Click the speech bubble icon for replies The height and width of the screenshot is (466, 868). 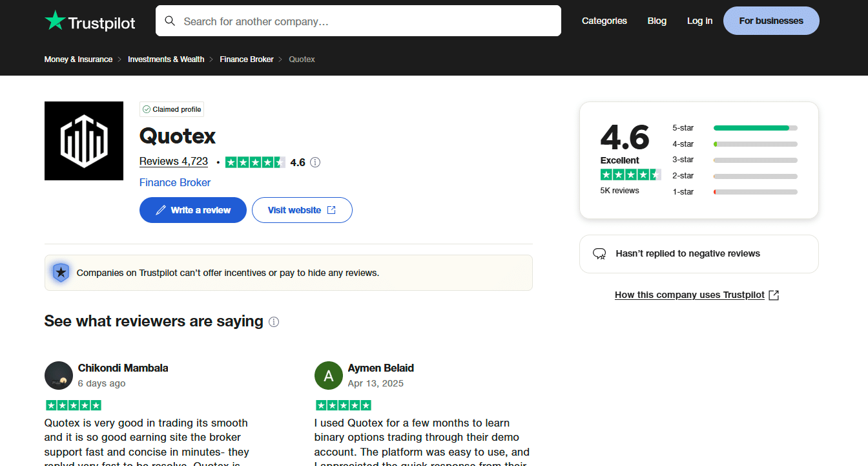[599, 254]
